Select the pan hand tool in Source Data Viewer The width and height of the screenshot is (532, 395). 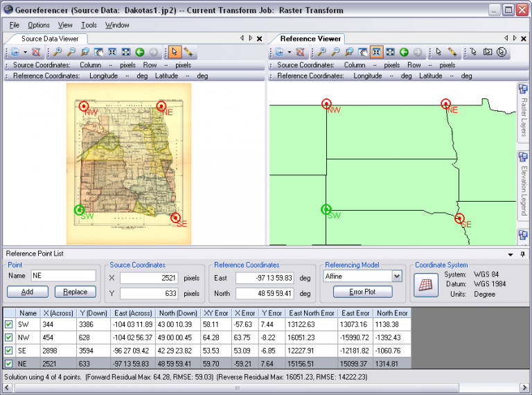99,52
